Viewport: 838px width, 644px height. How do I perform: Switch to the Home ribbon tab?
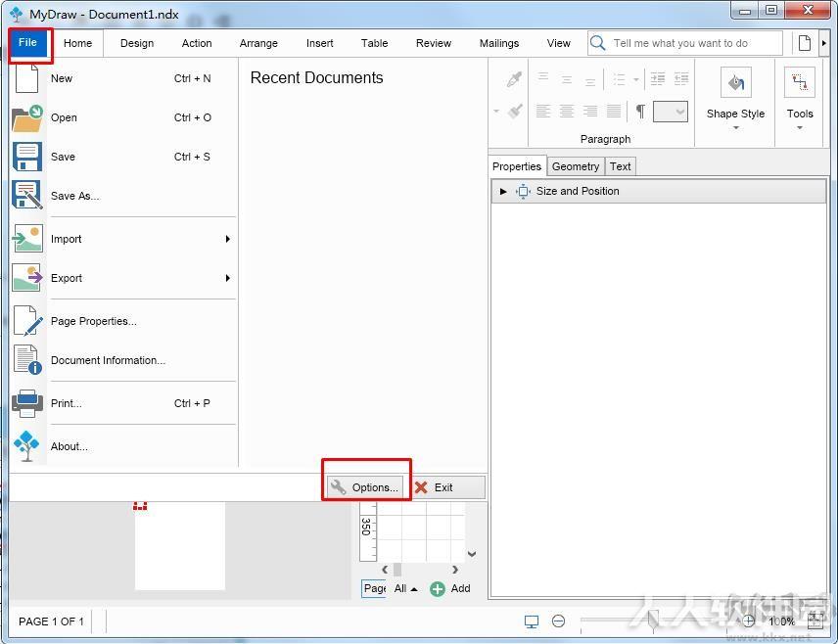coord(77,43)
